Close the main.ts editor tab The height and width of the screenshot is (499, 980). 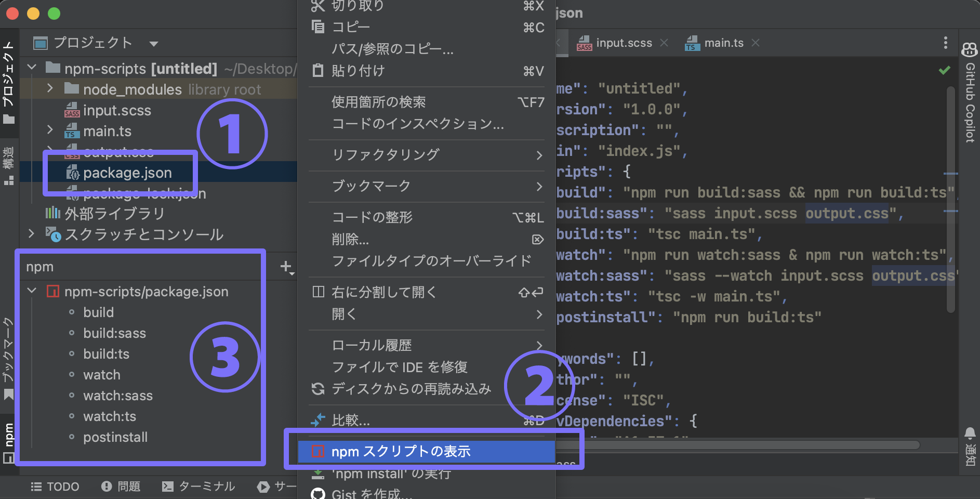pyautogui.click(x=756, y=43)
